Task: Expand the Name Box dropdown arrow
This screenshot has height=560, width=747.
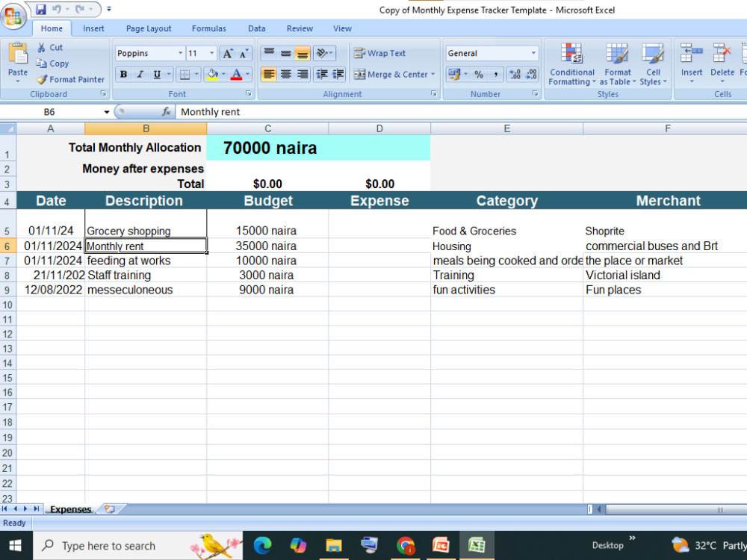Action: tap(107, 112)
